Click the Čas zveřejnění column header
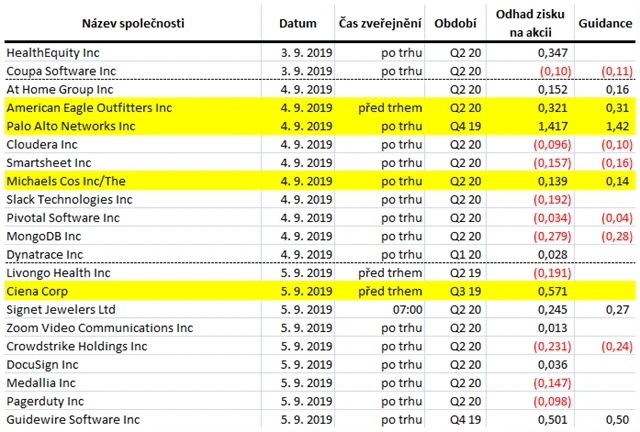Image resolution: width=640 pixels, height=432 pixels. pos(380,23)
